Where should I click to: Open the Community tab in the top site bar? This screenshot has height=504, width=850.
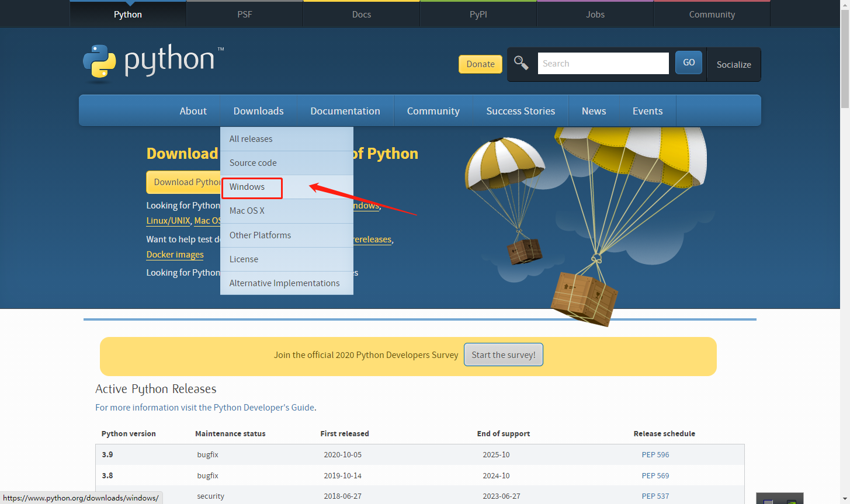[x=712, y=14]
